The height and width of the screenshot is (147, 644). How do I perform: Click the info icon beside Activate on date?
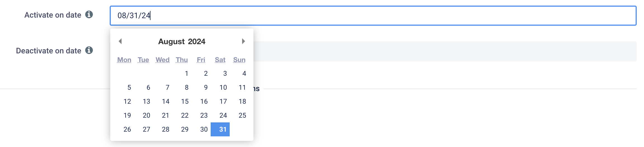click(89, 15)
